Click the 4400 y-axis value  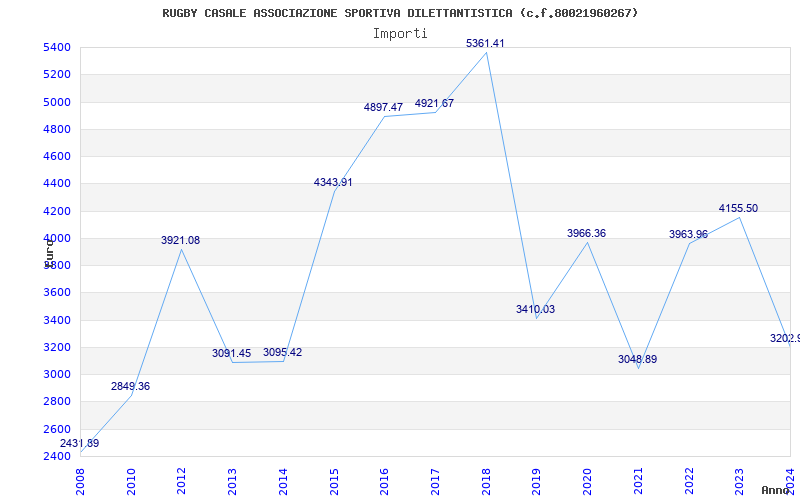pos(56,184)
